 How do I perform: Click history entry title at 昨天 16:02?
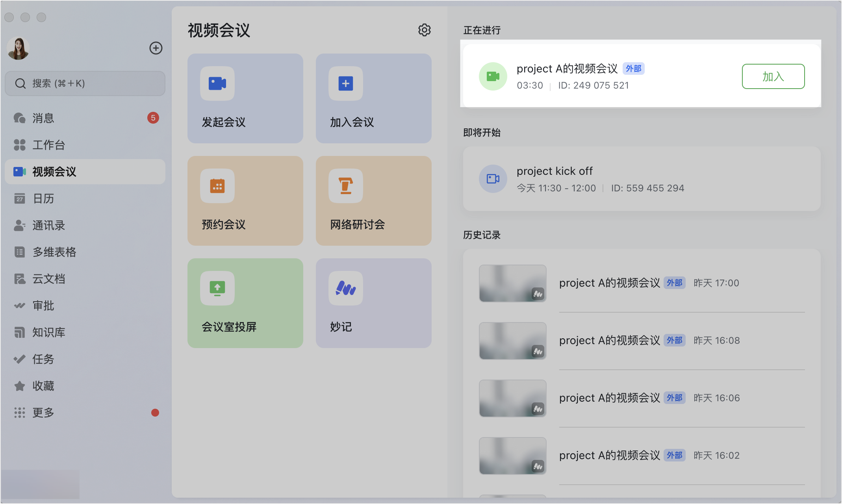pyautogui.click(x=610, y=455)
